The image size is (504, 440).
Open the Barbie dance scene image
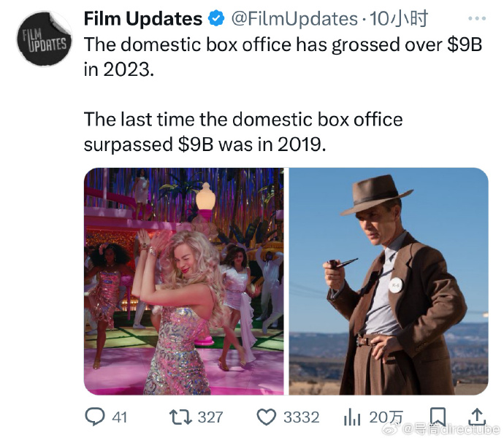(184, 281)
